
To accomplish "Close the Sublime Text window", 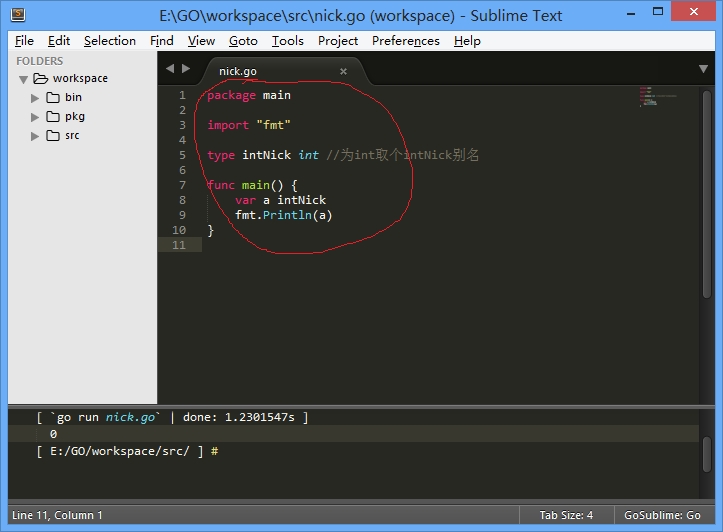I will 693,12.
